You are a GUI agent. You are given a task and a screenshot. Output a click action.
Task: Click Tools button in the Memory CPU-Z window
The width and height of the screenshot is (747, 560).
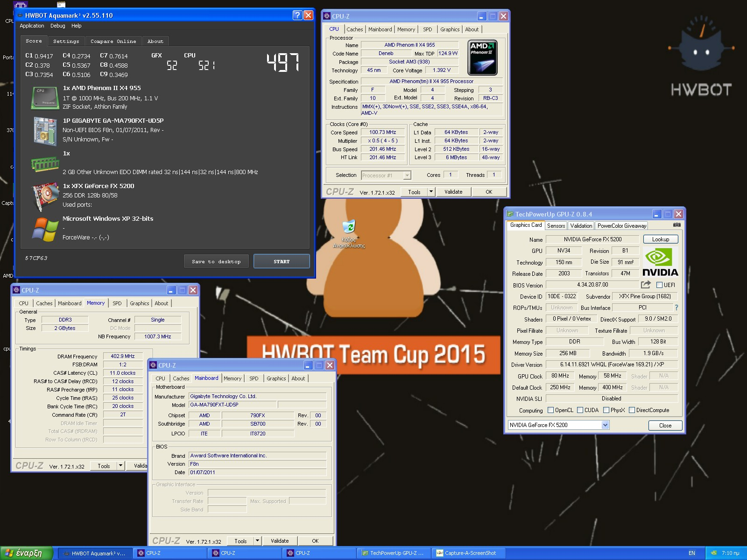(104, 466)
